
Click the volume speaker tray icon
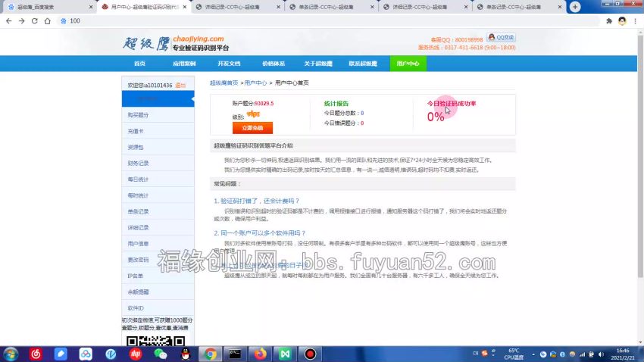pyautogui.click(x=601, y=354)
